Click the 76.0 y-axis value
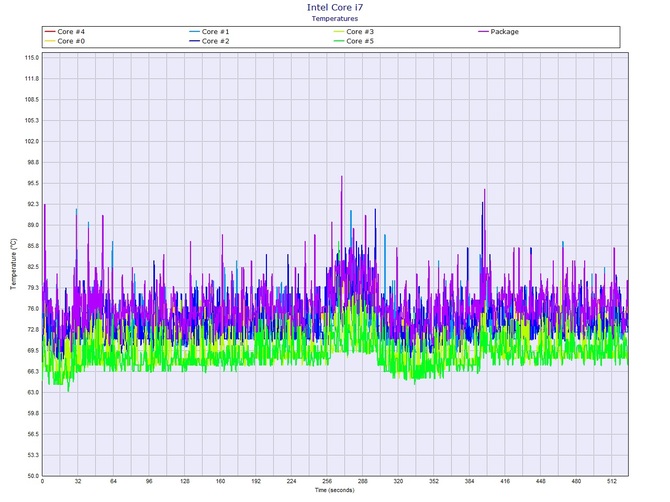 click(x=32, y=308)
